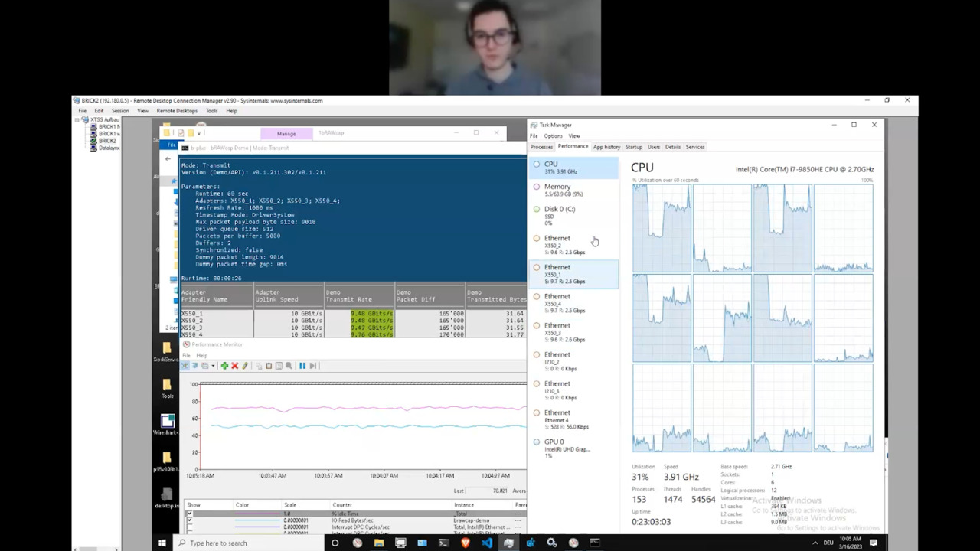This screenshot has height=551, width=980.
Task: Click Update Data step icon in Performance Monitor
Action: click(312, 366)
